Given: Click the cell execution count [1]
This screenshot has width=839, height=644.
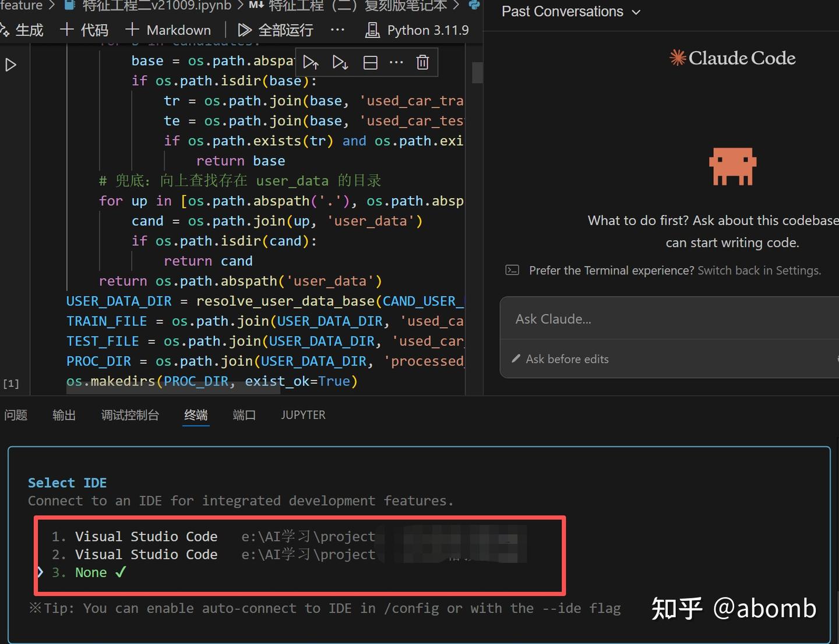Looking at the screenshot, I should pos(11,383).
